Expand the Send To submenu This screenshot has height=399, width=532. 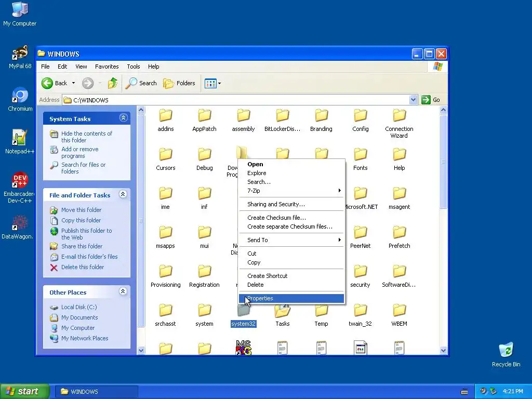point(291,240)
